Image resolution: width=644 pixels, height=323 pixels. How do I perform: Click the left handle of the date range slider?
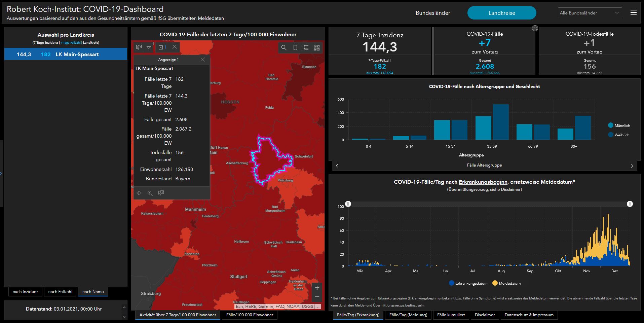pos(348,204)
